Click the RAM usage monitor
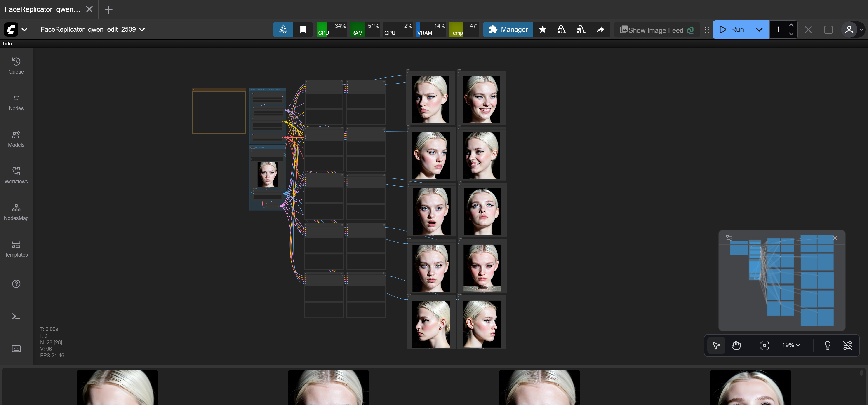Image resolution: width=868 pixels, height=405 pixels. pos(365,30)
